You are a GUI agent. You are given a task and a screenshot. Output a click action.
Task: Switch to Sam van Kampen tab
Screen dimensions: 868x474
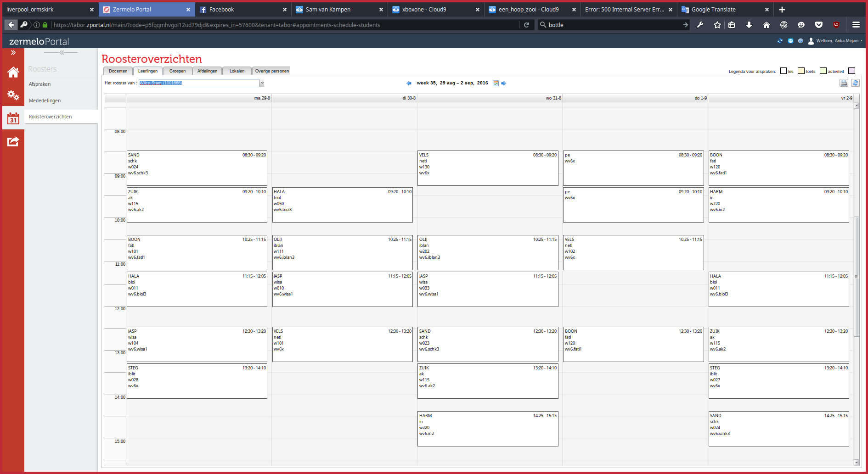click(340, 9)
